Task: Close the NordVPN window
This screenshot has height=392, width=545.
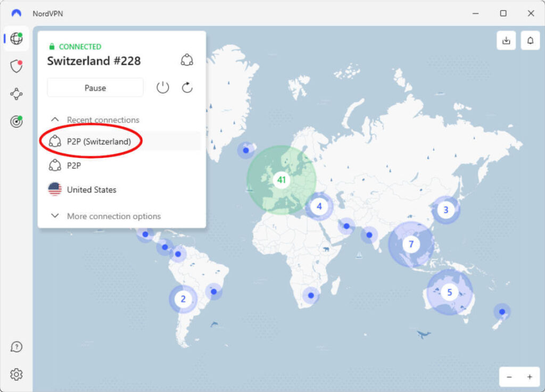Action: (531, 13)
